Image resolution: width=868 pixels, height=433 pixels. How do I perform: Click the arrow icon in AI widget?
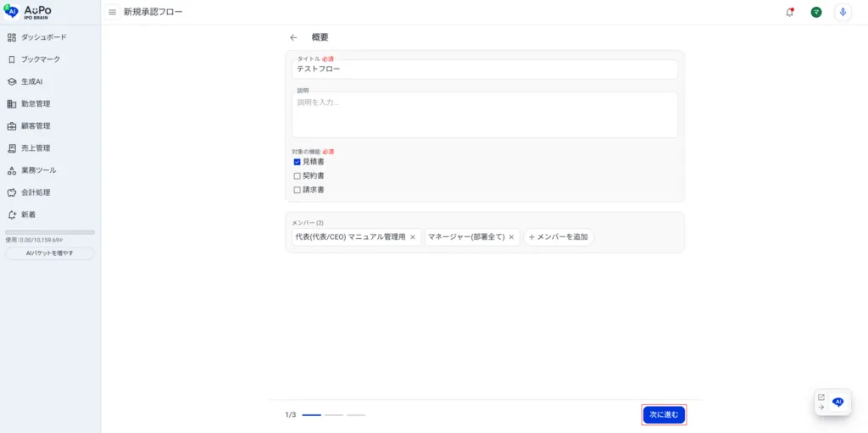pyautogui.click(x=821, y=407)
